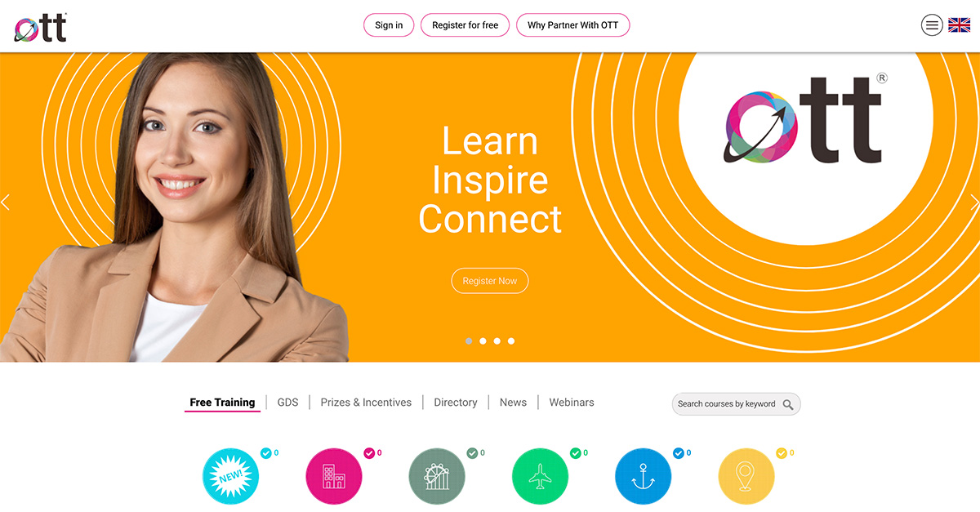The height and width of the screenshot is (512, 980).
Task: Click the search magnifier icon
Action: [x=788, y=404]
